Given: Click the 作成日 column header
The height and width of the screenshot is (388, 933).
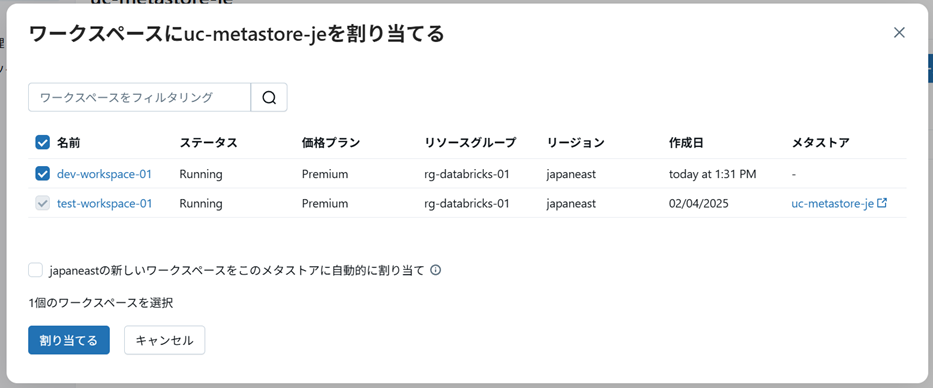Looking at the screenshot, I should tap(686, 143).
